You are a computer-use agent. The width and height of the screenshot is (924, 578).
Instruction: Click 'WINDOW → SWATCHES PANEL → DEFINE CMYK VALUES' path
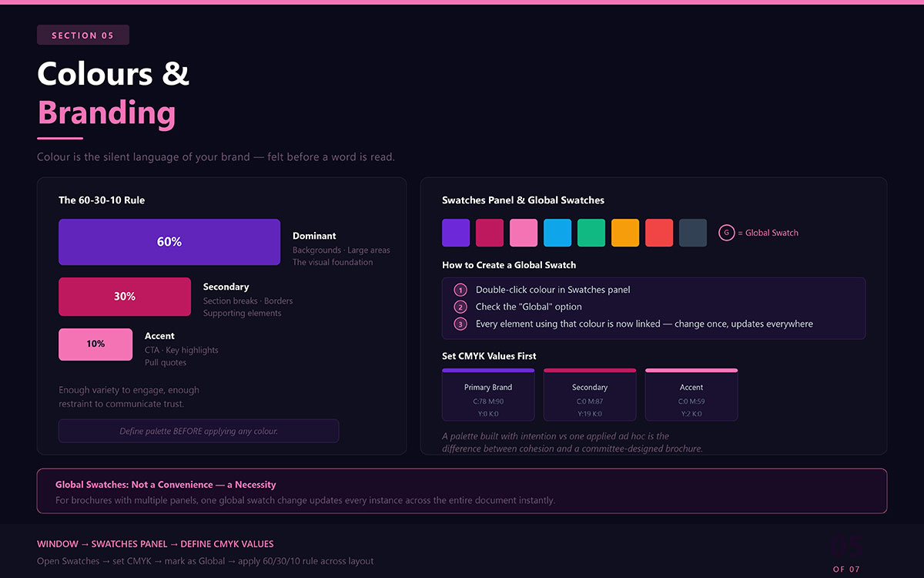[156, 544]
